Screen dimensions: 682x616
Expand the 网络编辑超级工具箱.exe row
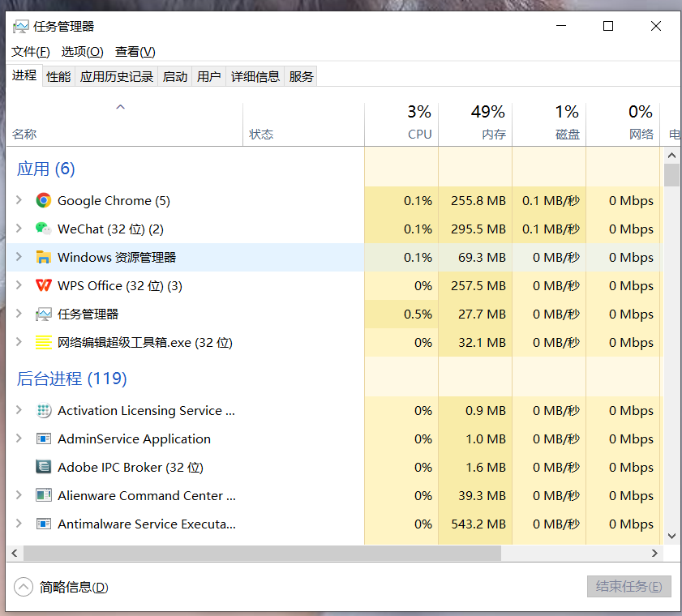(x=19, y=342)
